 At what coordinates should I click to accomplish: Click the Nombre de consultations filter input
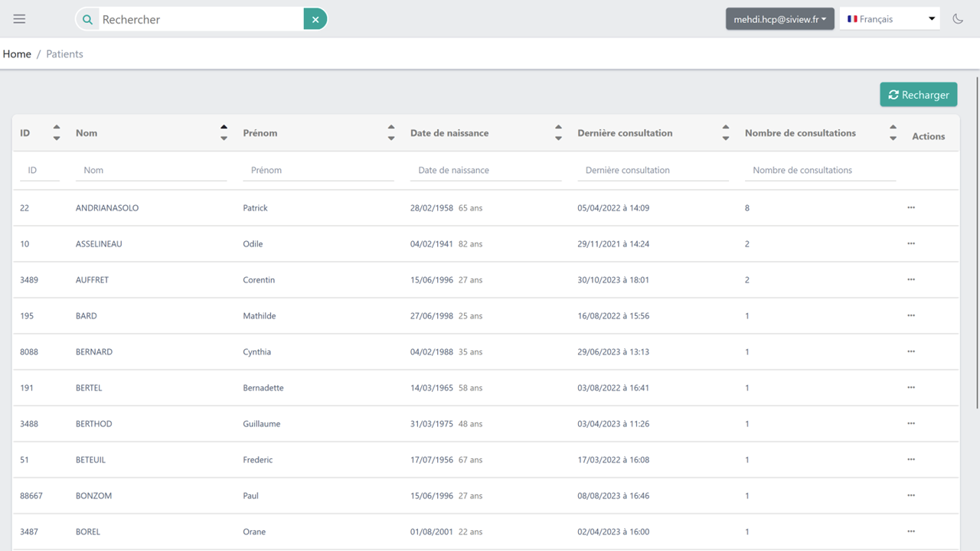click(821, 170)
